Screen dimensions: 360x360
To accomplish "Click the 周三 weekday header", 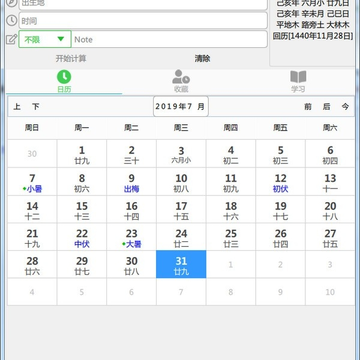I will [x=181, y=128].
